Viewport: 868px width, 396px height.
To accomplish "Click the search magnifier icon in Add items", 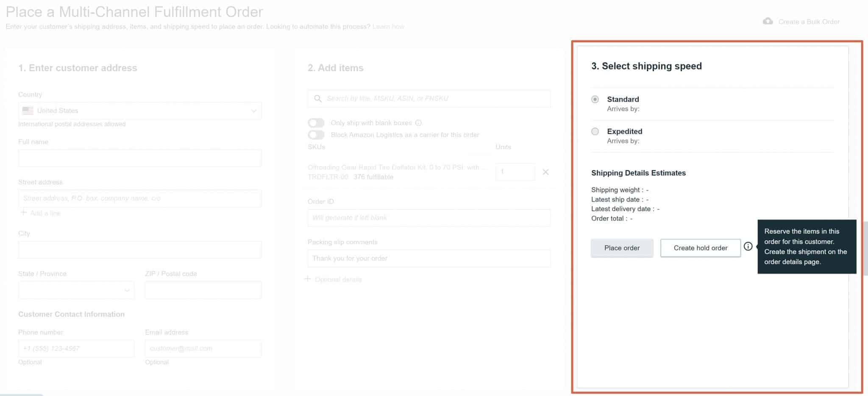I will 317,98.
